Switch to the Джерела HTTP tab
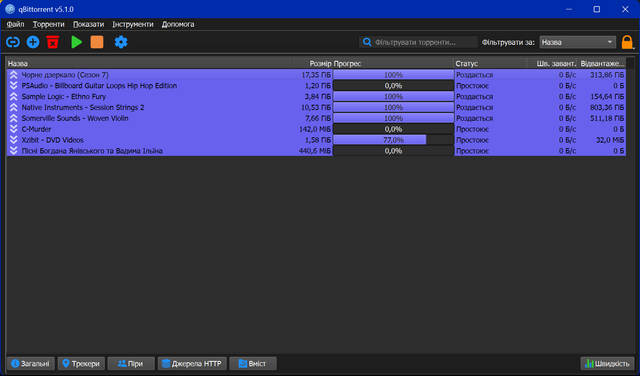640x376 pixels. point(192,363)
